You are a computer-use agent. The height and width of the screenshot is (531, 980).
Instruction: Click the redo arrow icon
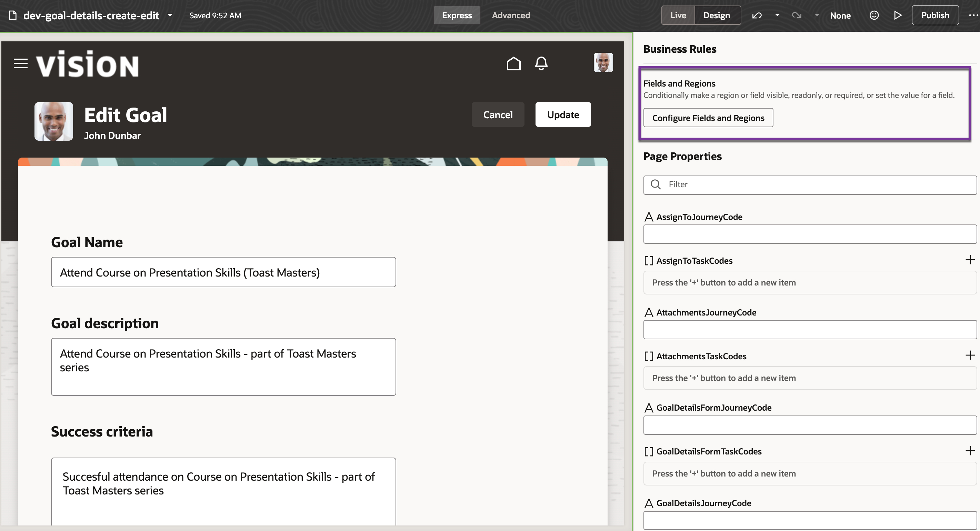[797, 16]
